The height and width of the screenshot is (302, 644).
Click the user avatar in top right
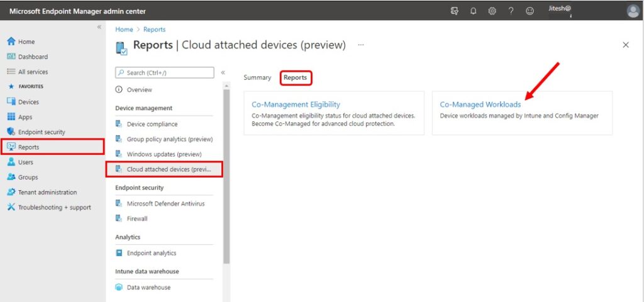coord(633,11)
